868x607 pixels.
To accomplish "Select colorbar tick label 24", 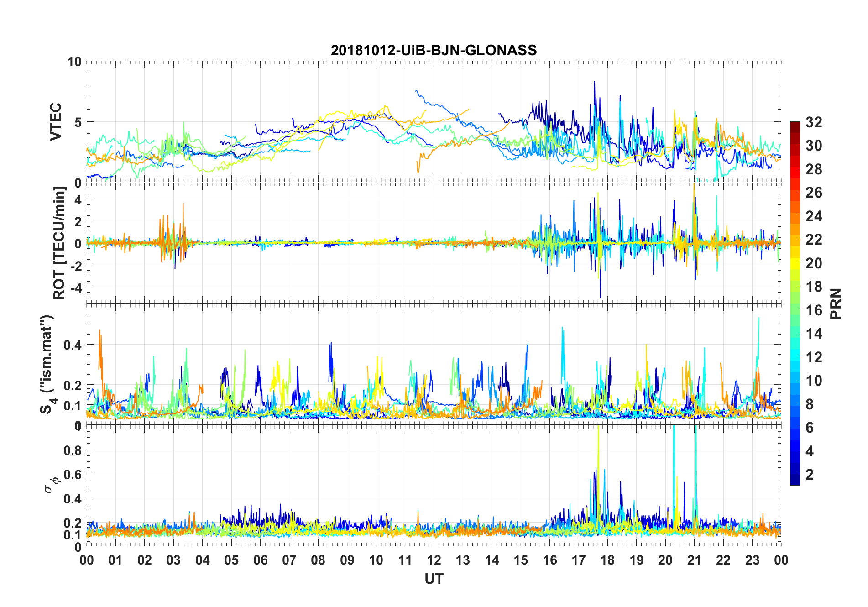I will tap(814, 216).
